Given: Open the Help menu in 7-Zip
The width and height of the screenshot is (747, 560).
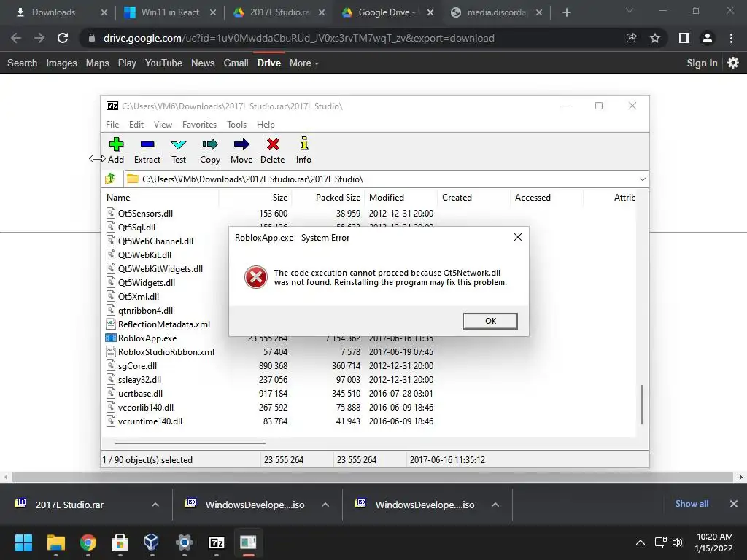Looking at the screenshot, I should click(x=266, y=124).
